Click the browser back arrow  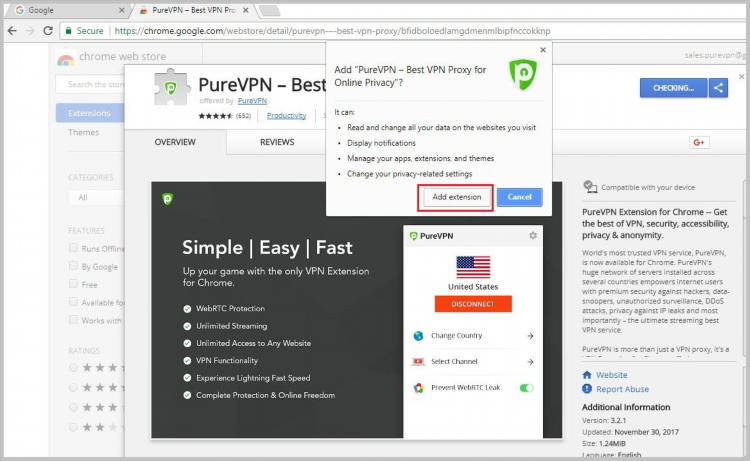pos(12,31)
